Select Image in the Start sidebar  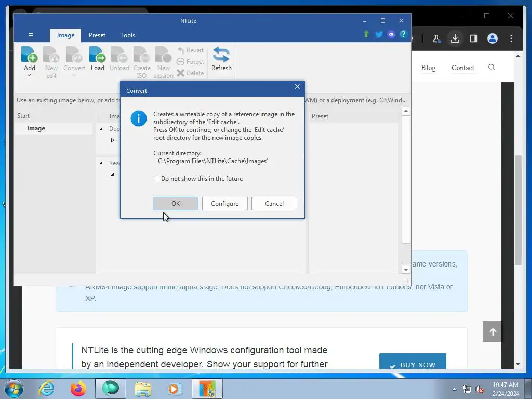[x=54, y=128]
